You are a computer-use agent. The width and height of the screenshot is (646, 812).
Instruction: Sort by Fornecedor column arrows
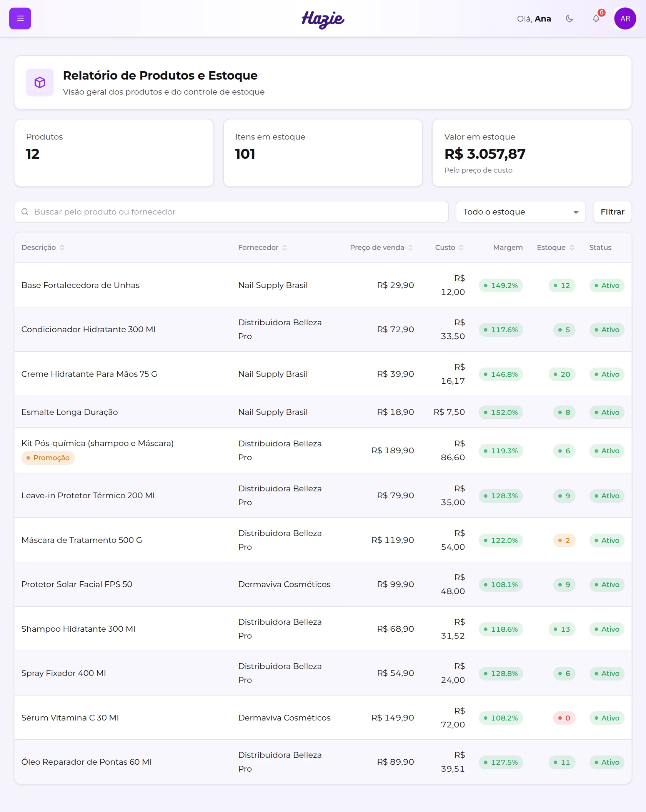(285, 248)
